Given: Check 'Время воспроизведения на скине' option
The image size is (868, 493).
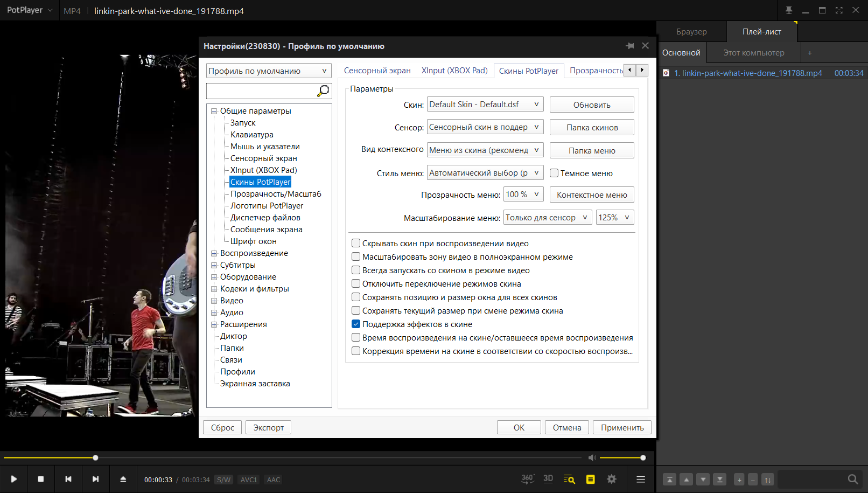Looking at the screenshot, I should (356, 337).
